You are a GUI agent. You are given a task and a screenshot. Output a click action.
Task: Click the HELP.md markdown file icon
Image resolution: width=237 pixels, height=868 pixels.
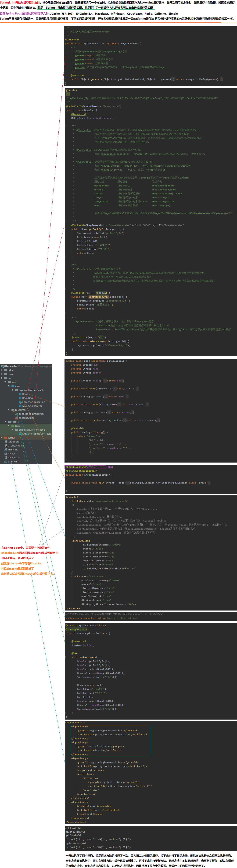[x=6, y=449]
